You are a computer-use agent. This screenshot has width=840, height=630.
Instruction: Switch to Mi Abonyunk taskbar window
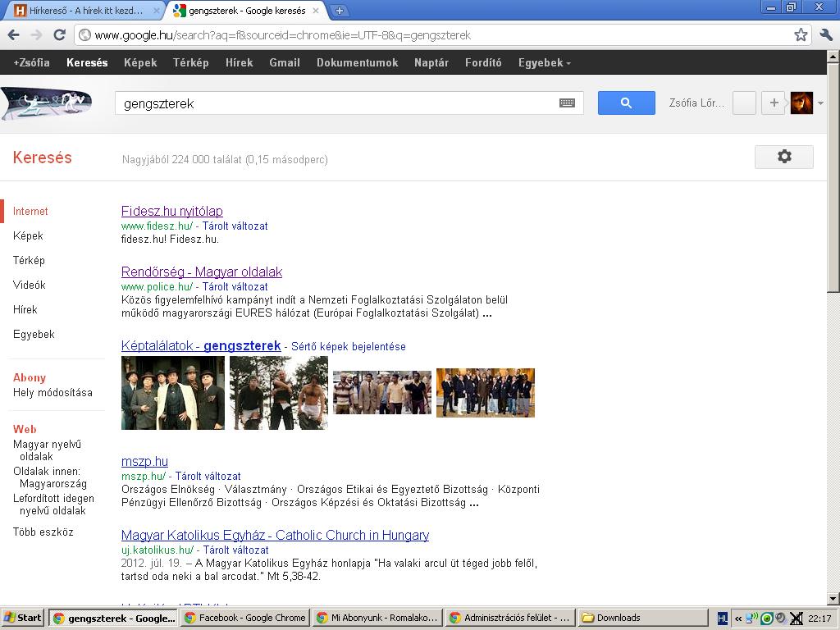pos(377,618)
